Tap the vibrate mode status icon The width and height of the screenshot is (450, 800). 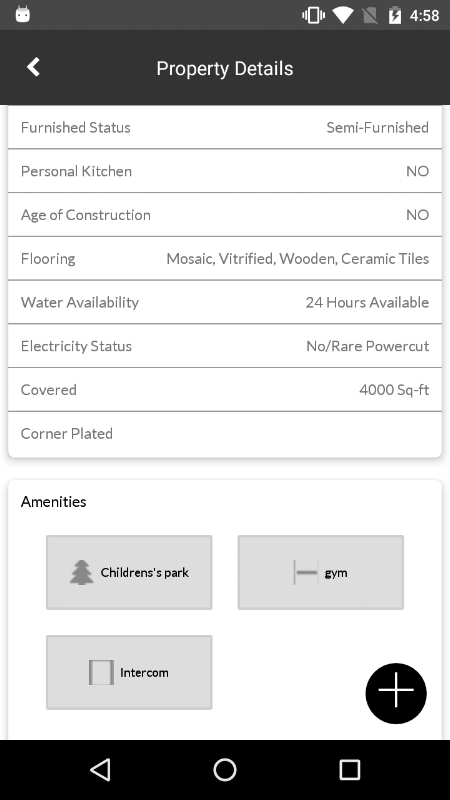click(313, 15)
